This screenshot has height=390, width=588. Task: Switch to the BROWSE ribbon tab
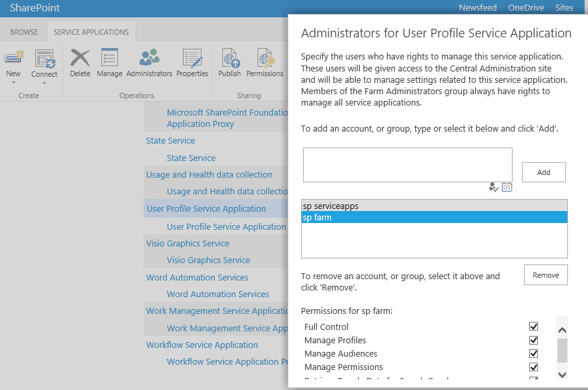coord(24,32)
